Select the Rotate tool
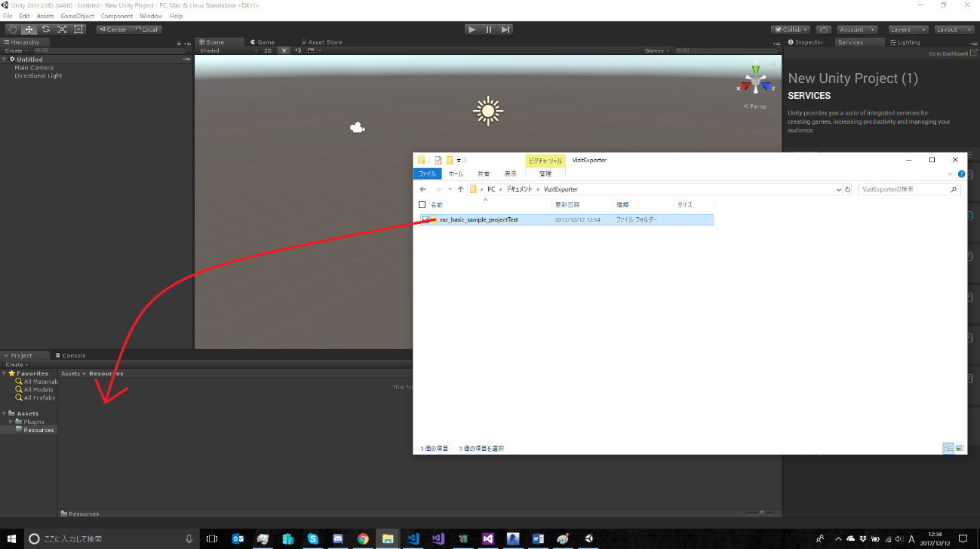This screenshot has width=980, height=549. 45,29
